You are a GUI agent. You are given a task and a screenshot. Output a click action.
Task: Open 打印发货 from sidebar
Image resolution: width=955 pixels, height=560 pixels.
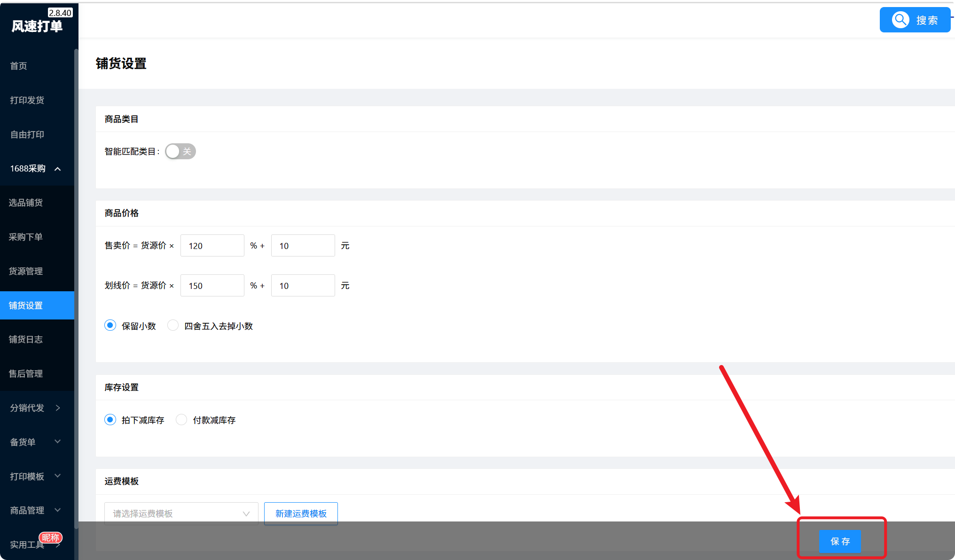[x=37, y=100]
